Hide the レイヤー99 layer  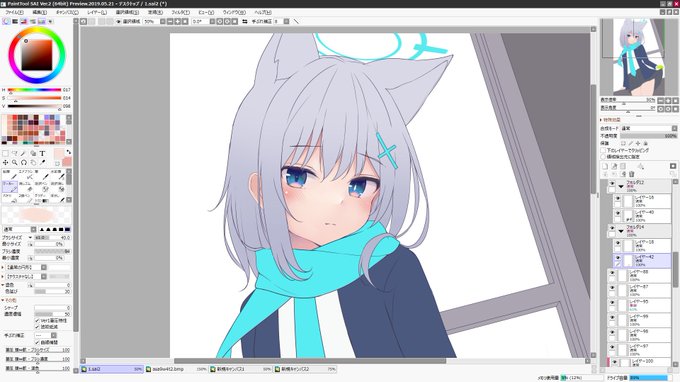pos(612,318)
